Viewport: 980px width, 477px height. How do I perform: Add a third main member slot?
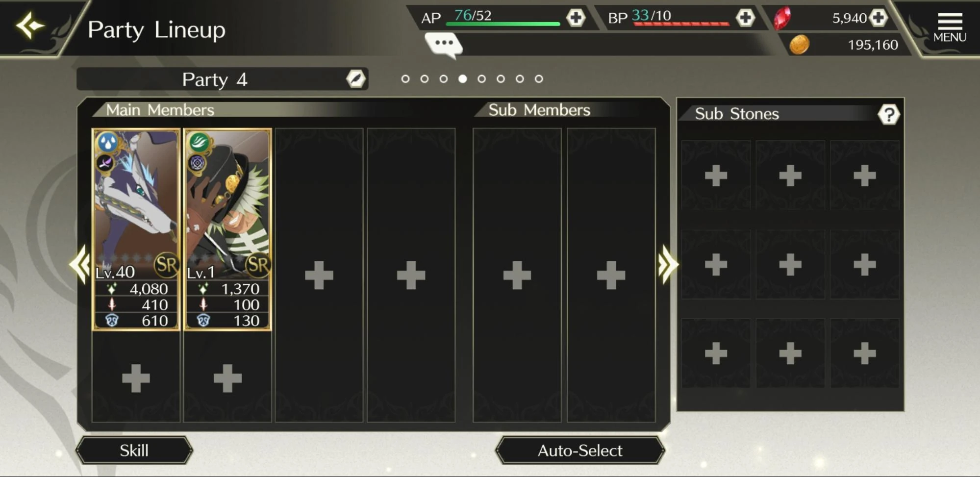click(x=319, y=275)
